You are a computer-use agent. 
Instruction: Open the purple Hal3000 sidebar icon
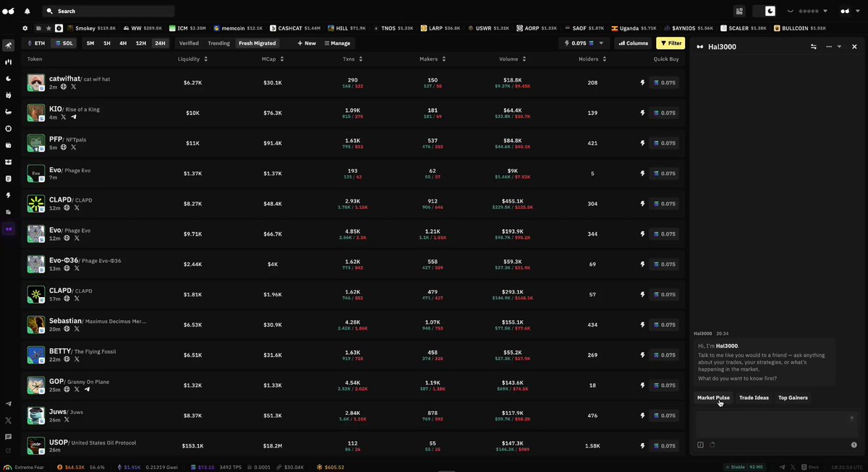9,228
